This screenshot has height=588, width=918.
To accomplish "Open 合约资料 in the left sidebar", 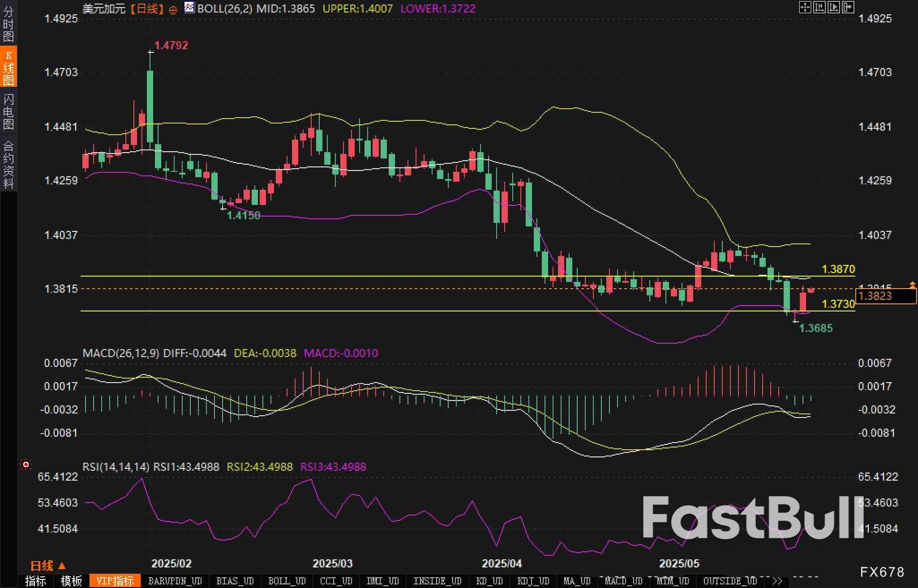I will (x=8, y=165).
